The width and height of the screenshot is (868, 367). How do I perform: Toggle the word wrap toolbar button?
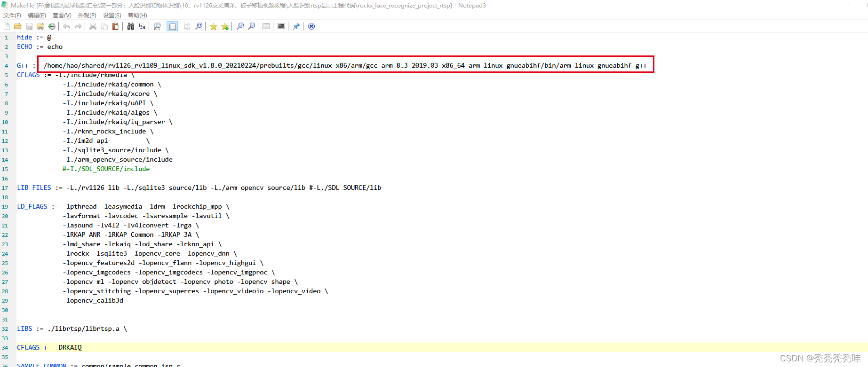pyautogui.click(x=173, y=26)
